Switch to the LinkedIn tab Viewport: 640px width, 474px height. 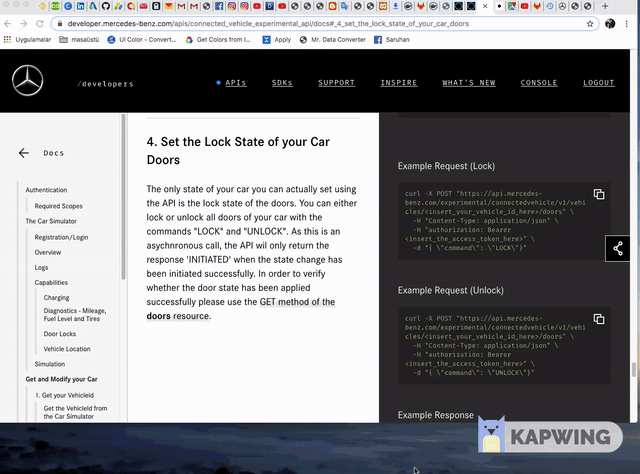[80, 6]
